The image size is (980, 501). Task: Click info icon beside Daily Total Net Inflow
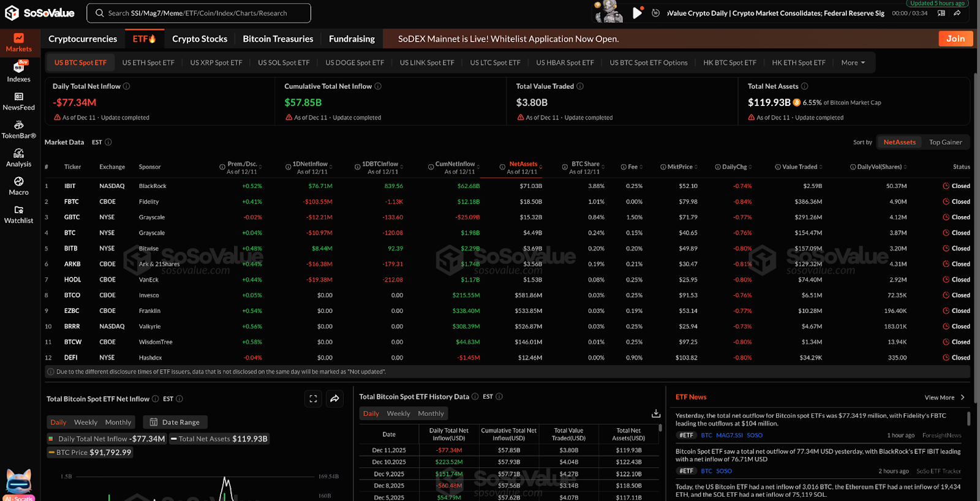point(127,86)
